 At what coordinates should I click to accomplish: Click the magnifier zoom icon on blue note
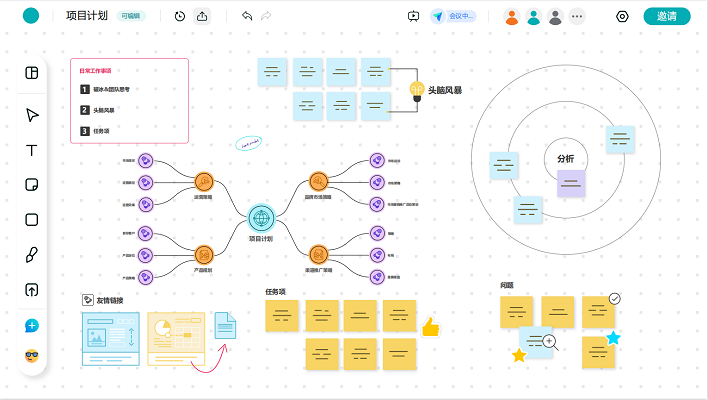pyautogui.click(x=550, y=342)
